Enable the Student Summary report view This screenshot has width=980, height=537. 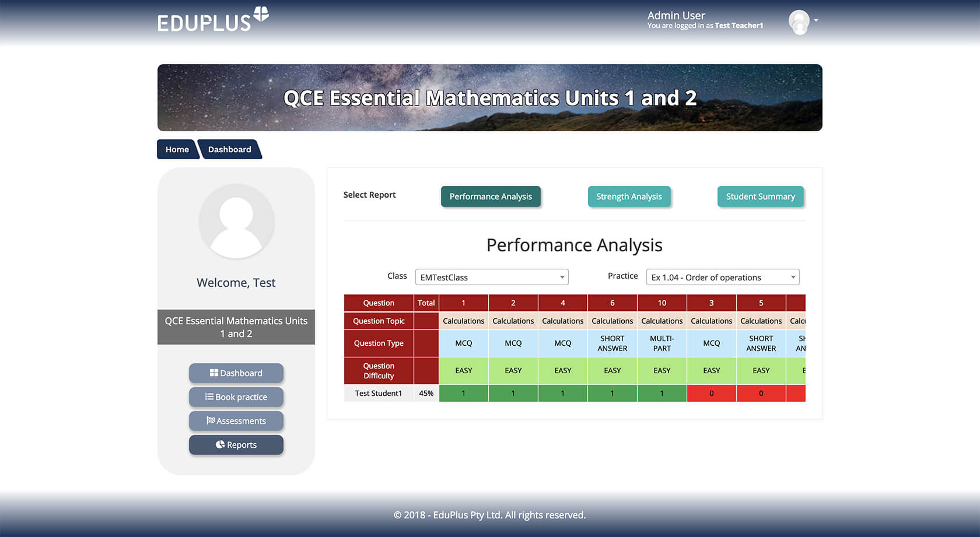tap(761, 196)
